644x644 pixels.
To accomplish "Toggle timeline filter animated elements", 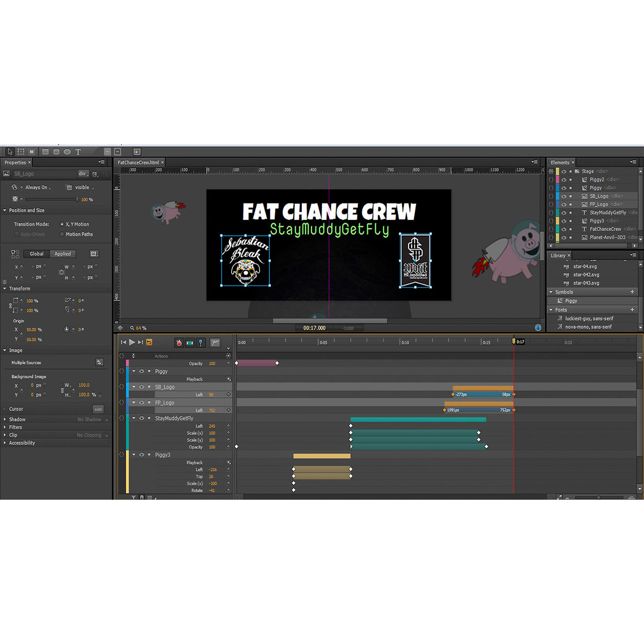I will 133,497.
